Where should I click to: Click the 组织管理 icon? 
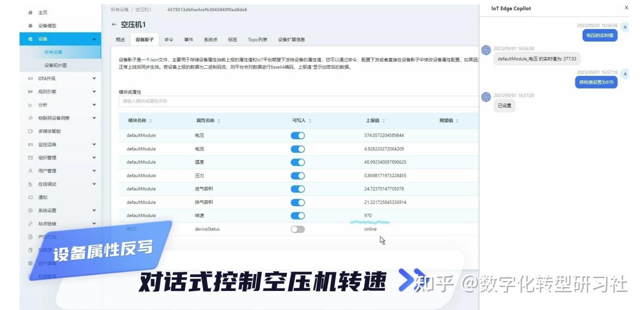coord(31,158)
